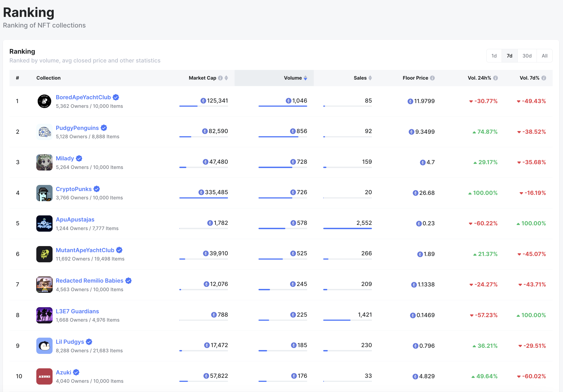The width and height of the screenshot is (563, 392).
Task: Click the BoredApeYachtClub collection logo
Action: [44, 101]
